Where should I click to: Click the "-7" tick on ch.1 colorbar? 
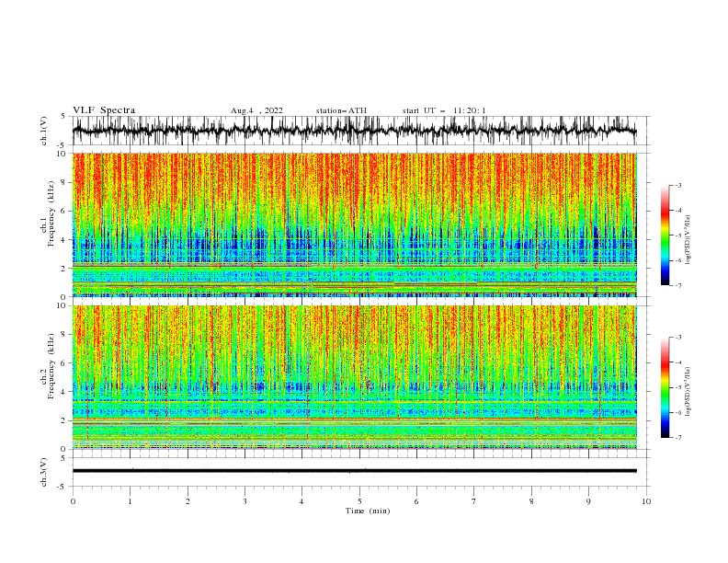[x=678, y=285]
